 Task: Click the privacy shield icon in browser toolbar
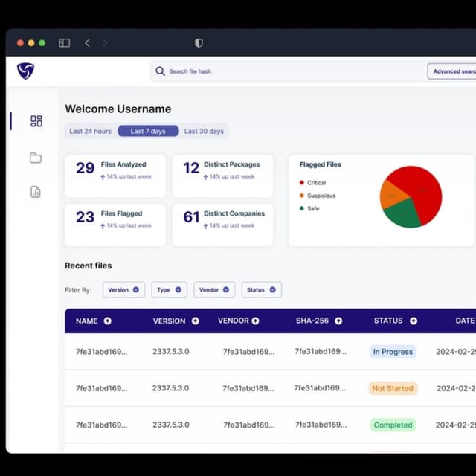point(199,43)
